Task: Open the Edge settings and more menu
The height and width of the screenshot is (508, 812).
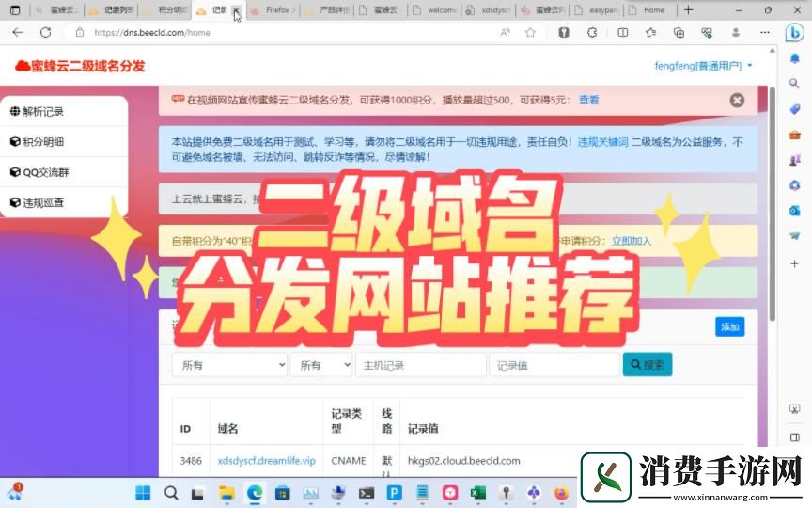Action: tap(765, 32)
